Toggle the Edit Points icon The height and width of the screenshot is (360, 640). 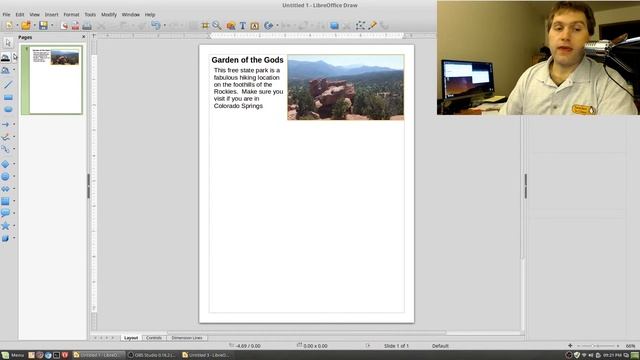point(360,26)
